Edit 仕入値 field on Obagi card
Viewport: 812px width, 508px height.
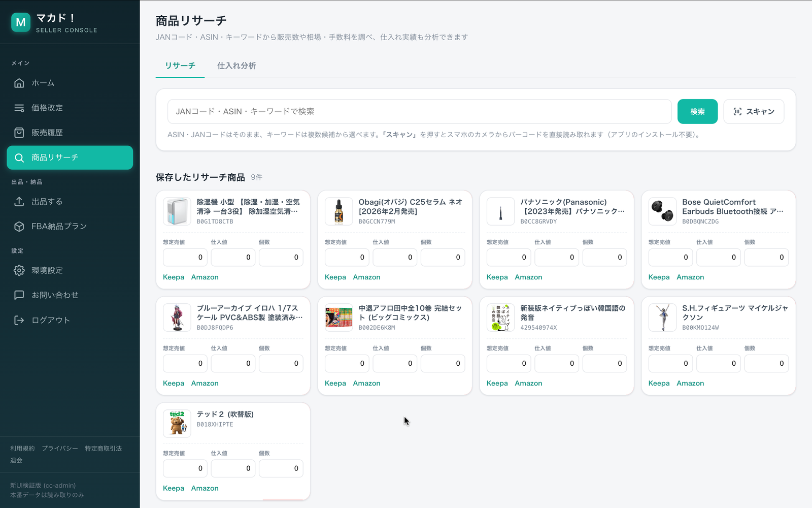(x=395, y=258)
